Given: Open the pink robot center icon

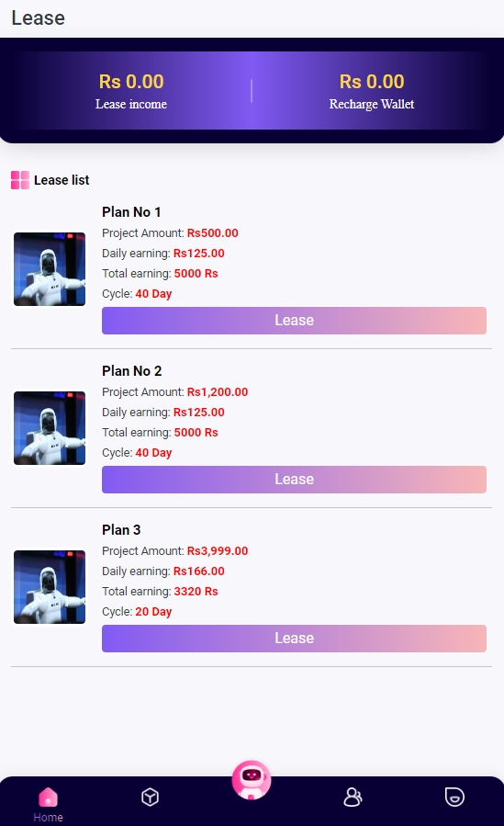Looking at the screenshot, I should 252,780.
